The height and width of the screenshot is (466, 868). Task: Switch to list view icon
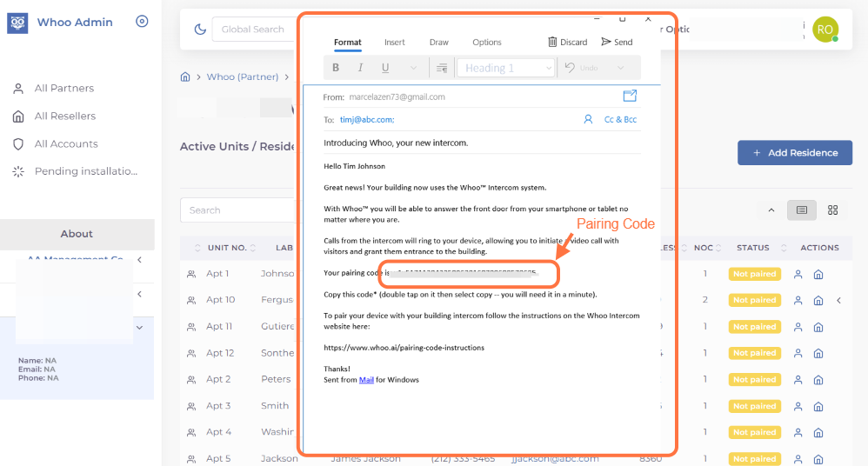click(x=802, y=210)
